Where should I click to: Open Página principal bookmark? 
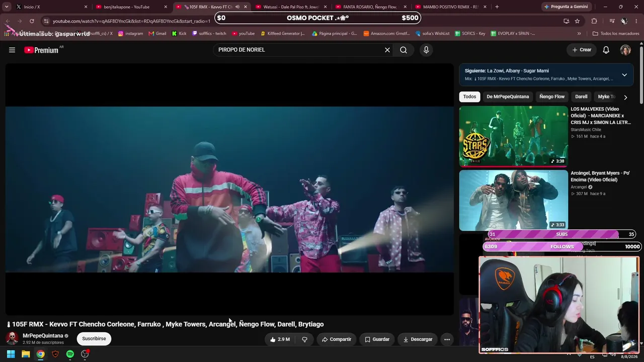(335, 34)
